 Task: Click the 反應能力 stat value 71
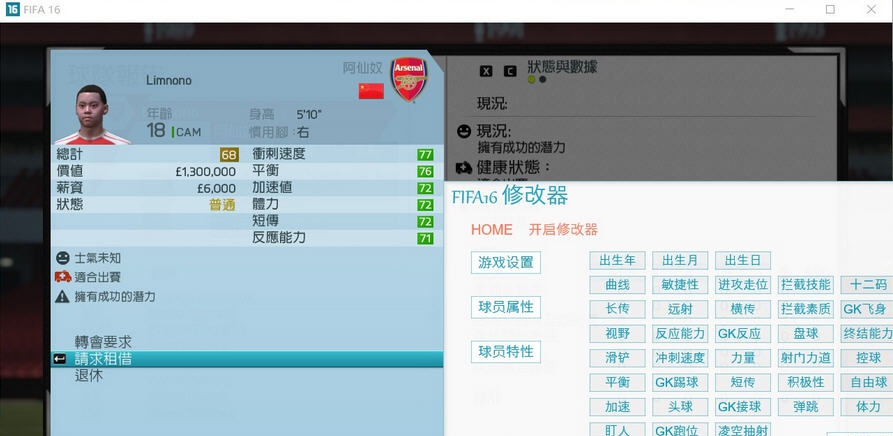pos(425,238)
